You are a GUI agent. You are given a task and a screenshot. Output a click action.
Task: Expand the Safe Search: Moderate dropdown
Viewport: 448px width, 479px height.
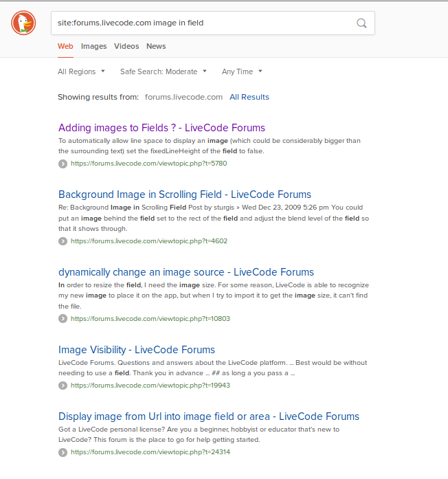163,71
